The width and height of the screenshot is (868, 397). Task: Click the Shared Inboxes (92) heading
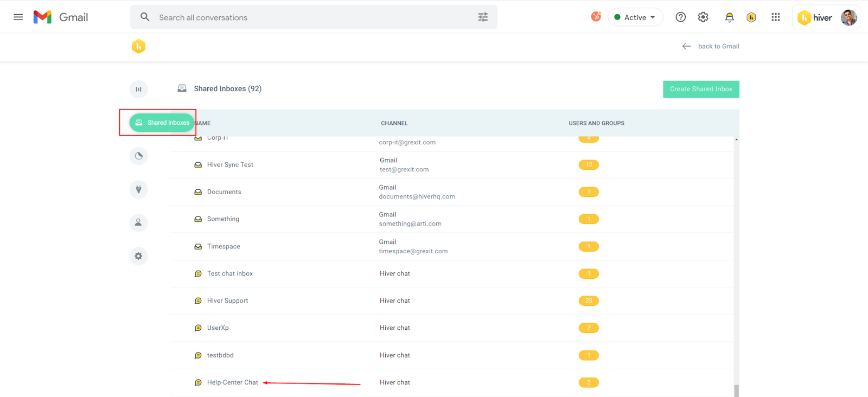pyautogui.click(x=228, y=88)
